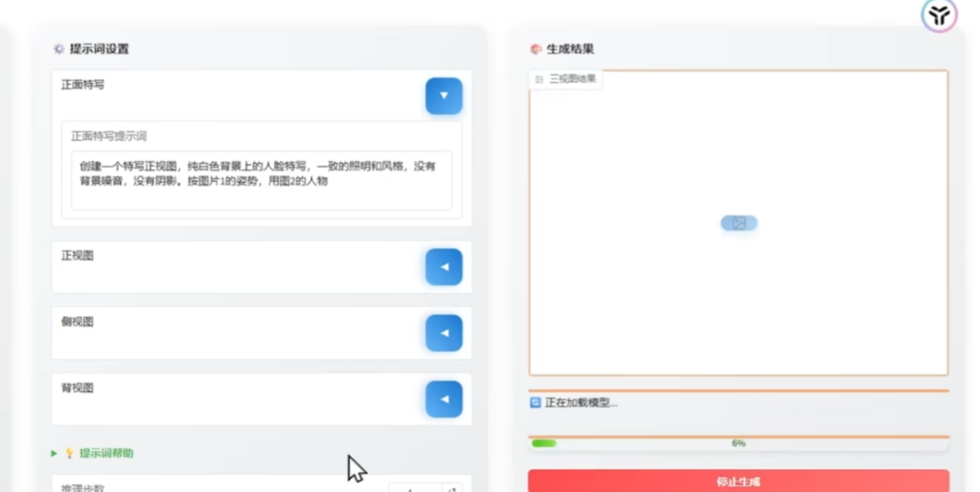Click the 正面特写提示词 field label
The height and width of the screenshot is (492, 980).
pyautogui.click(x=108, y=136)
